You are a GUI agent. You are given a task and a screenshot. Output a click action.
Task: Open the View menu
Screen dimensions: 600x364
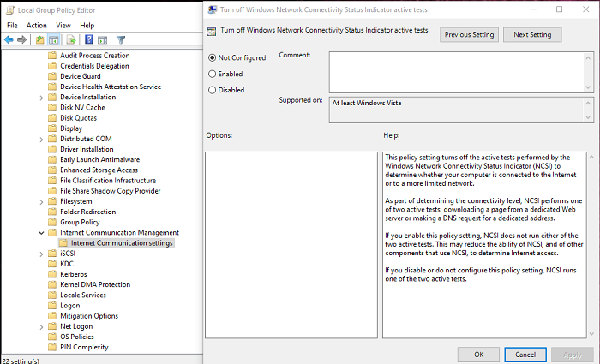[x=63, y=26]
